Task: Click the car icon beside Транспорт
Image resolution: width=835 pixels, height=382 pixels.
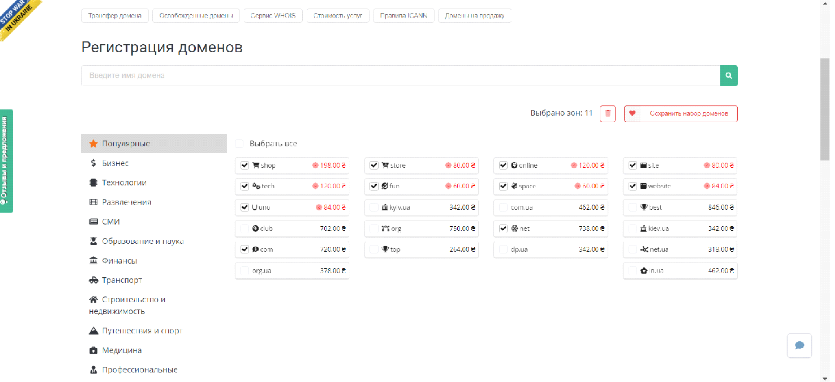Action: pyautogui.click(x=93, y=280)
